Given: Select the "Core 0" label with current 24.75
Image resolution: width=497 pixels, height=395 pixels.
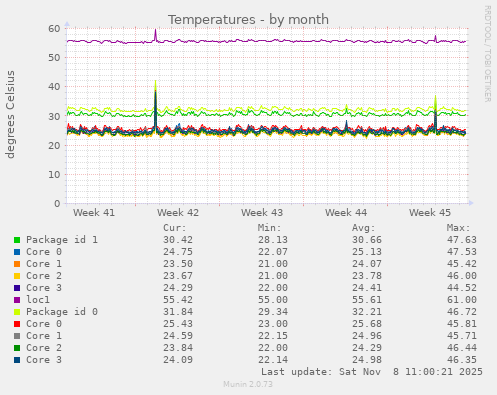Looking at the screenshot, I should [x=44, y=252].
